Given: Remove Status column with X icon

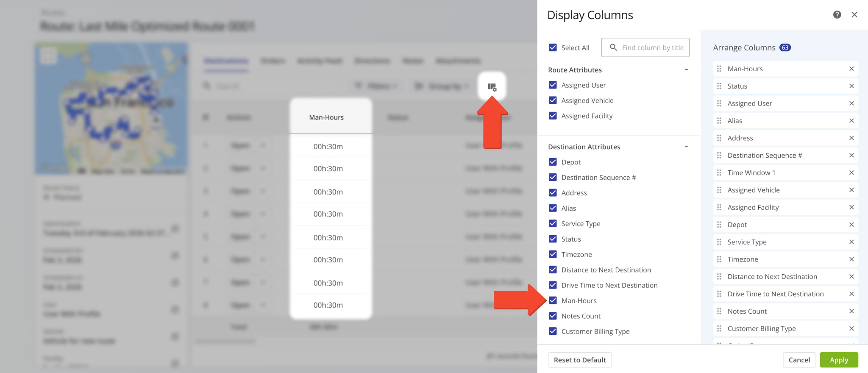Looking at the screenshot, I should [x=851, y=86].
